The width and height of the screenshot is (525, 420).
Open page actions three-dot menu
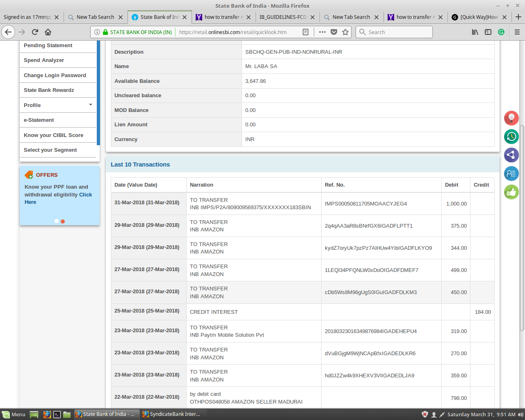pyautogui.click(x=322, y=32)
